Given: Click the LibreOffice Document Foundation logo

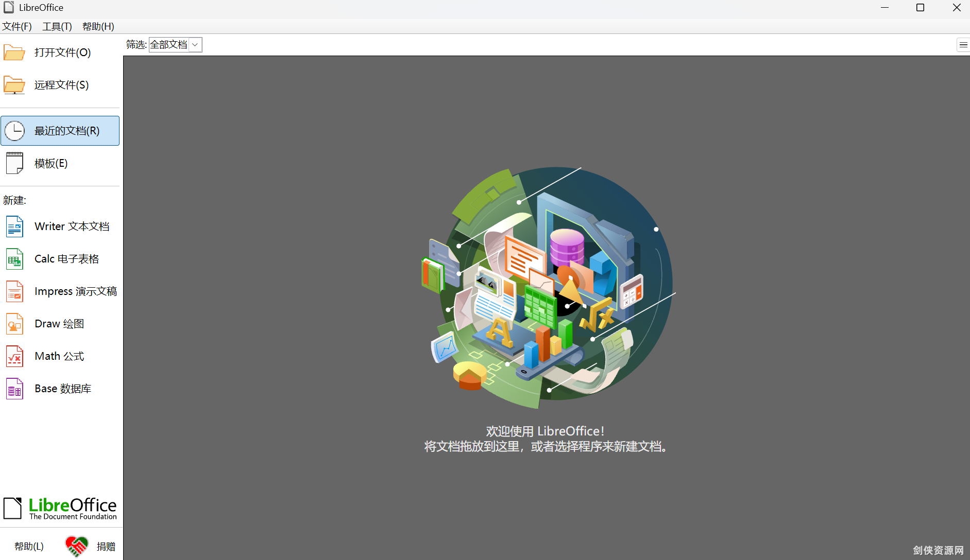Looking at the screenshot, I should (60, 508).
